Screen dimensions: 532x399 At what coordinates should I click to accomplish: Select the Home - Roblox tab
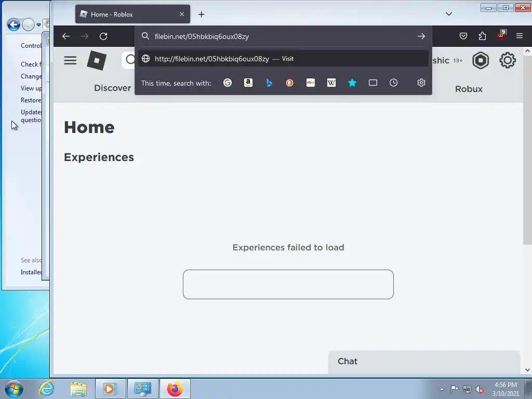[132, 14]
